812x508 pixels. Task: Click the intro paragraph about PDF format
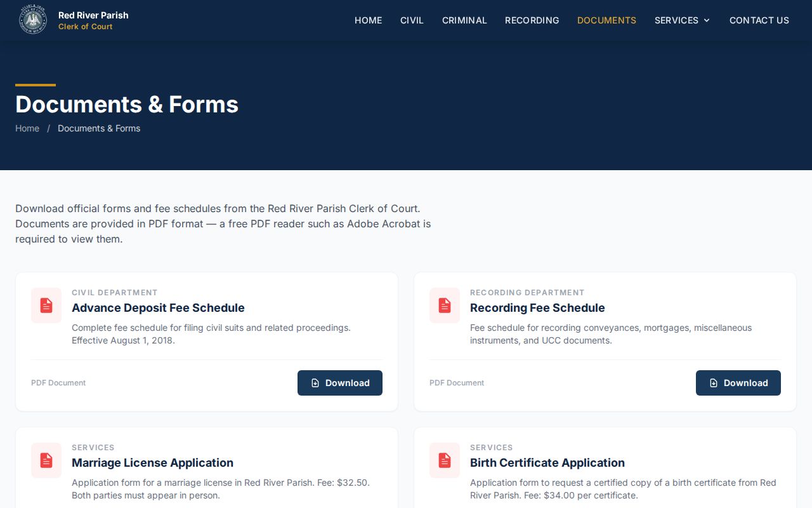(x=223, y=224)
